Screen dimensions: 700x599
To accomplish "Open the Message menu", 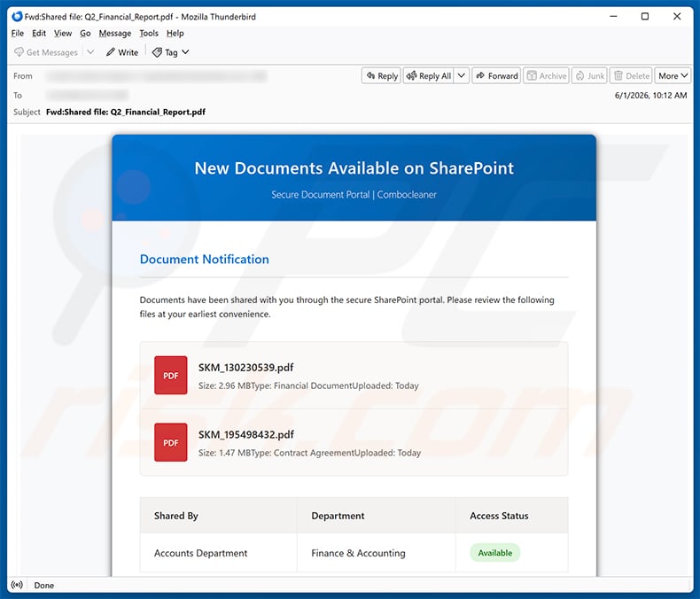I will [115, 33].
